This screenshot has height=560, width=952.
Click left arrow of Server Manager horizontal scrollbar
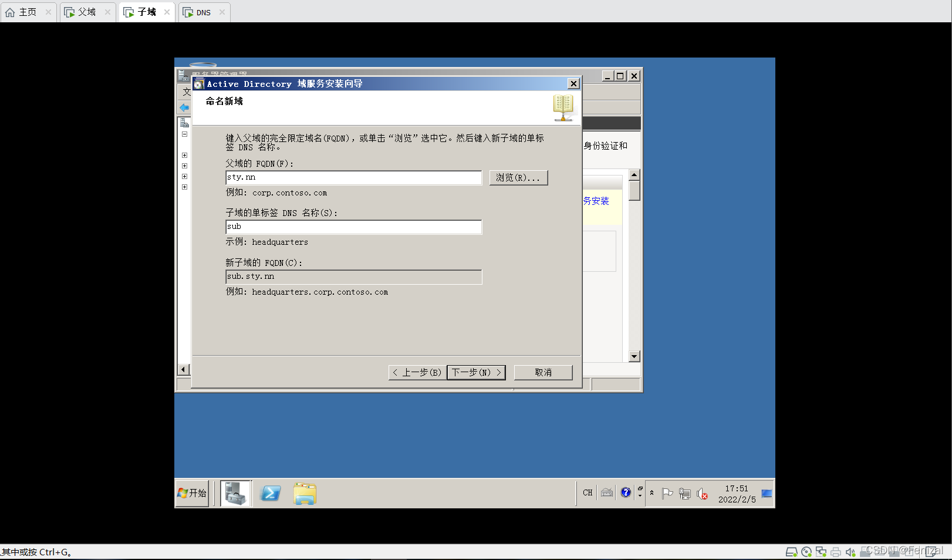184,369
